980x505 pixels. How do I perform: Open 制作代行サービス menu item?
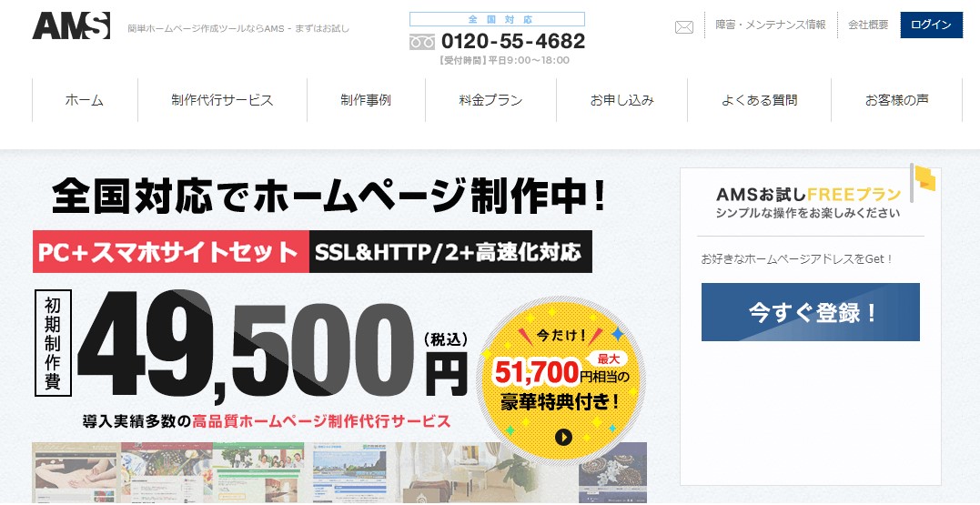point(222,100)
